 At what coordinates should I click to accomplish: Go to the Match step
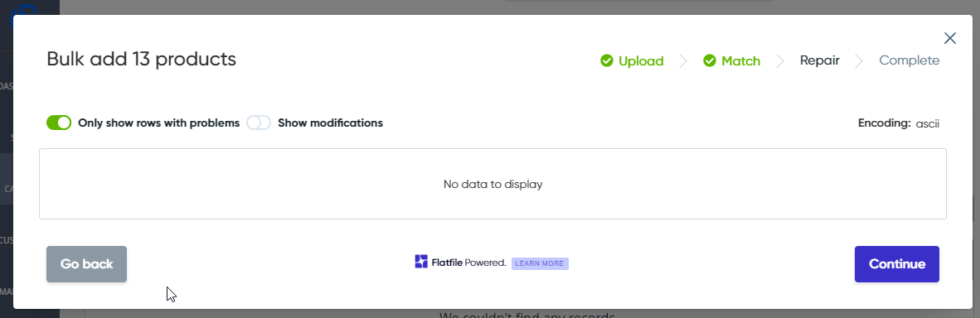click(740, 60)
